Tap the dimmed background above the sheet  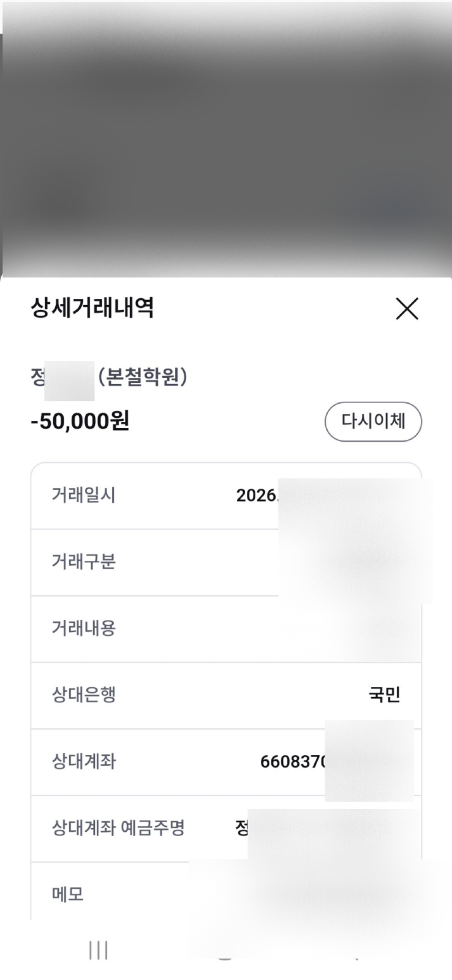[226, 136]
